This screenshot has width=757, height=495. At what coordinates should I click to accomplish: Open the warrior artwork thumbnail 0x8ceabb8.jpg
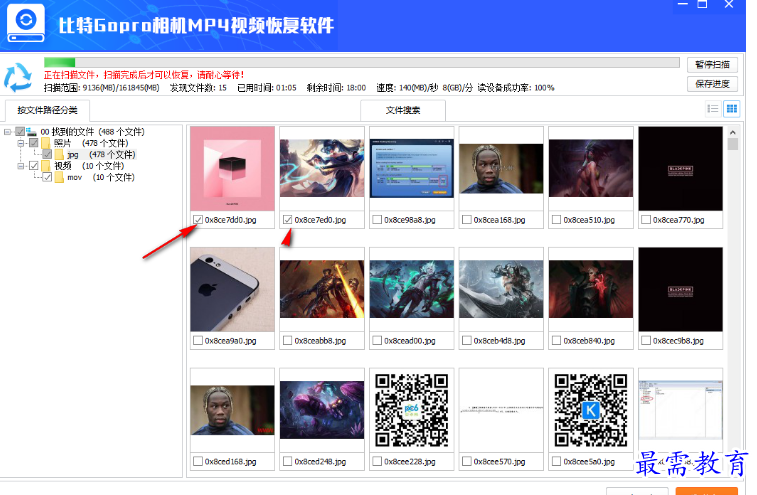(322, 289)
